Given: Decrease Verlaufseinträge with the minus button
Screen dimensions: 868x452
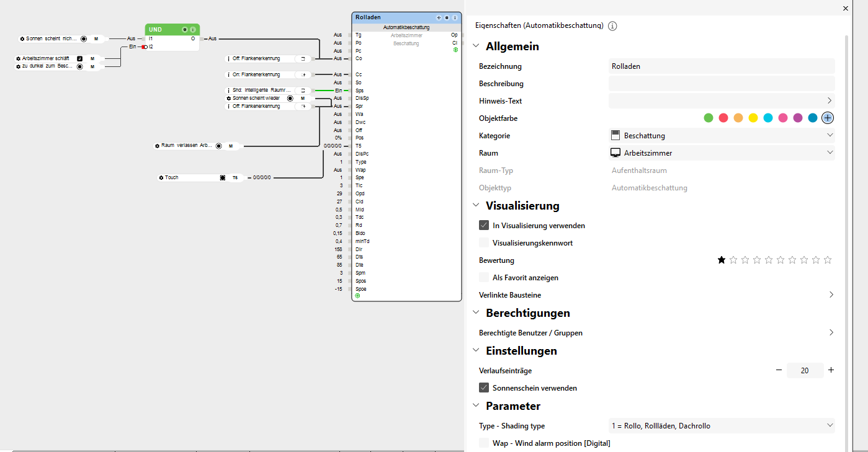Looking at the screenshot, I should click(x=779, y=370).
